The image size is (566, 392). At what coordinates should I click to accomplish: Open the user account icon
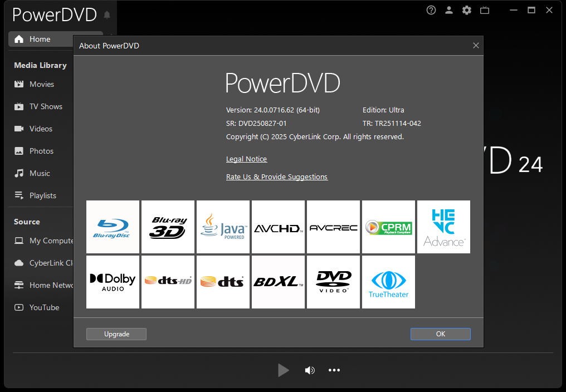tap(448, 10)
